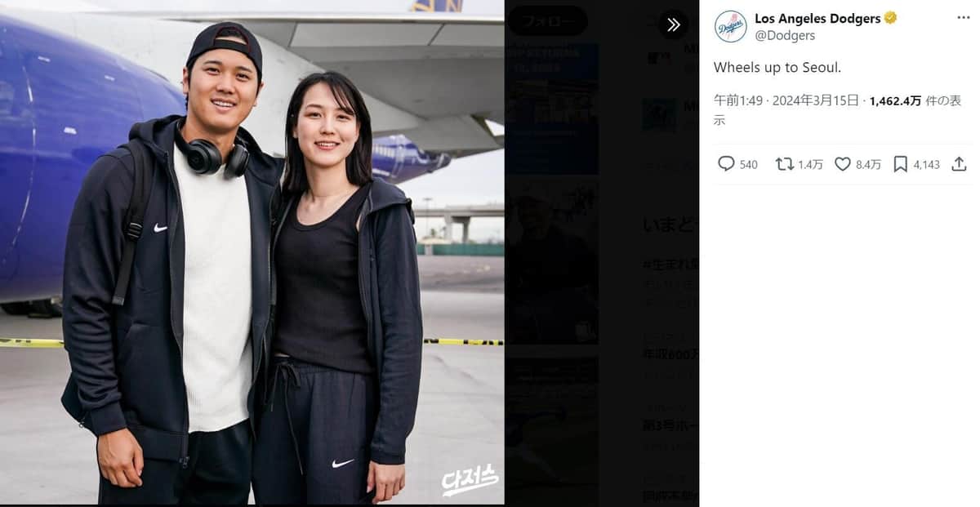Click the 540 replies count
The image size is (980, 507).
[x=748, y=165]
